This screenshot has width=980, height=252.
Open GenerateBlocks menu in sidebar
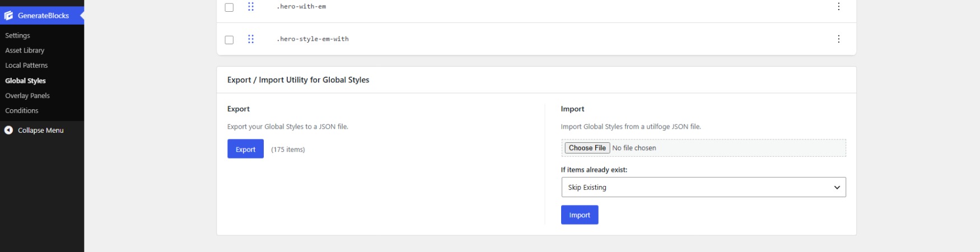click(42, 16)
